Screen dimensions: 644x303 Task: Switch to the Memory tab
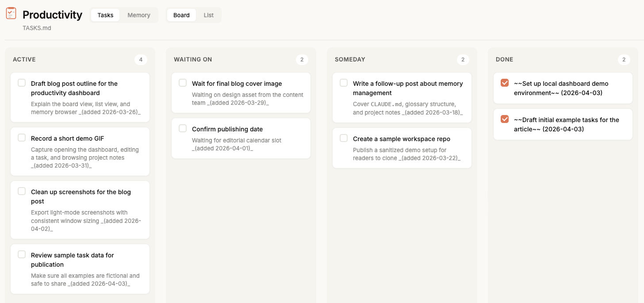coord(139,15)
